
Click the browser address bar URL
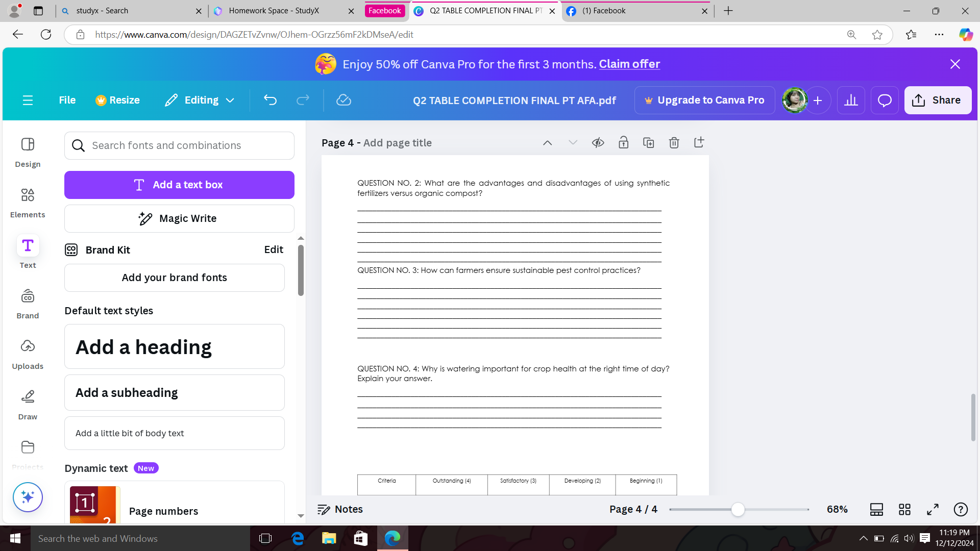click(x=254, y=35)
